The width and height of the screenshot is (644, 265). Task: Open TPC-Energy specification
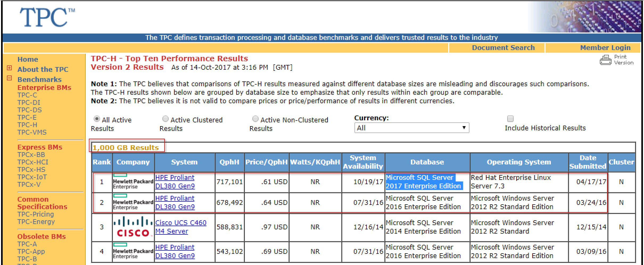(36, 222)
